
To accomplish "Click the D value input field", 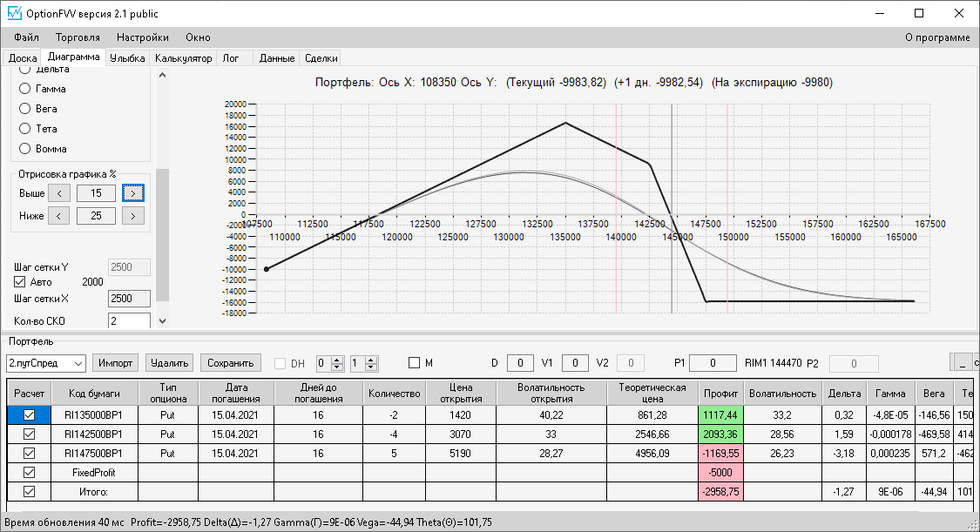I will pos(520,363).
